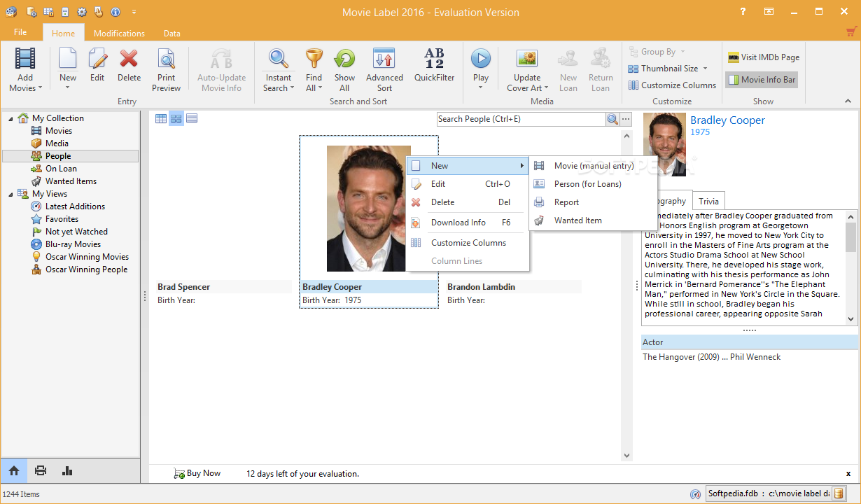Viewport: 861px width, 504px height.
Task: Close the evaluation notice bar
Action: coord(848,474)
